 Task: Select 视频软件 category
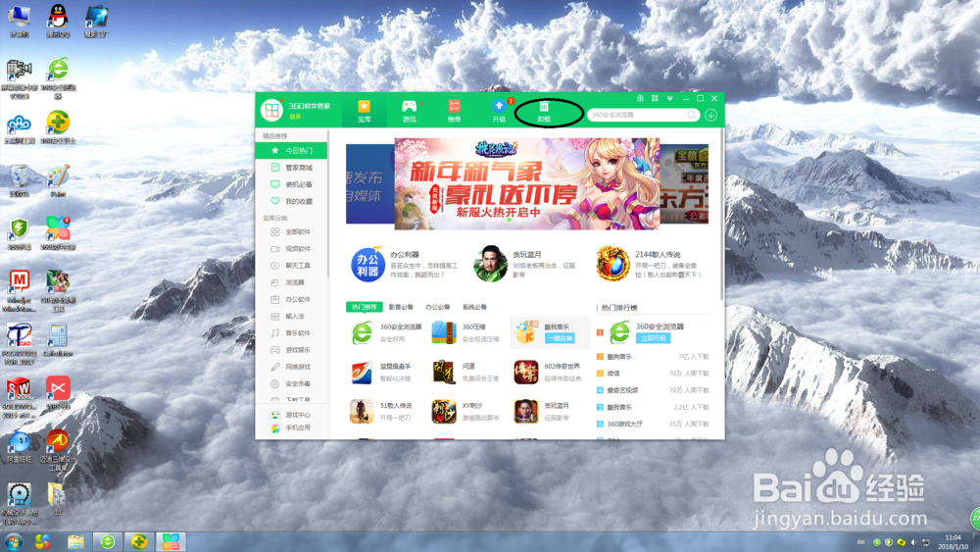tap(291, 249)
